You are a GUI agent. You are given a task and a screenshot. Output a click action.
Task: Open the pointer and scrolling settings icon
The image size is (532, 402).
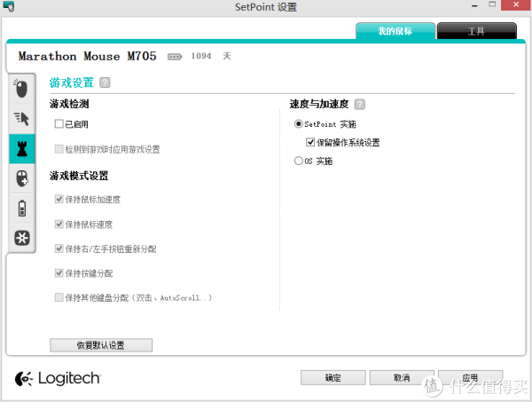pos(21,119)
